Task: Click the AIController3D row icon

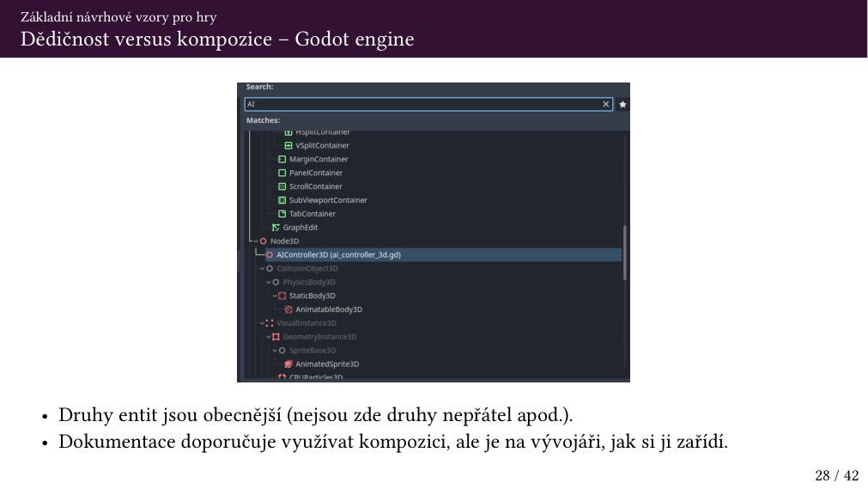Action: [270, 255]
